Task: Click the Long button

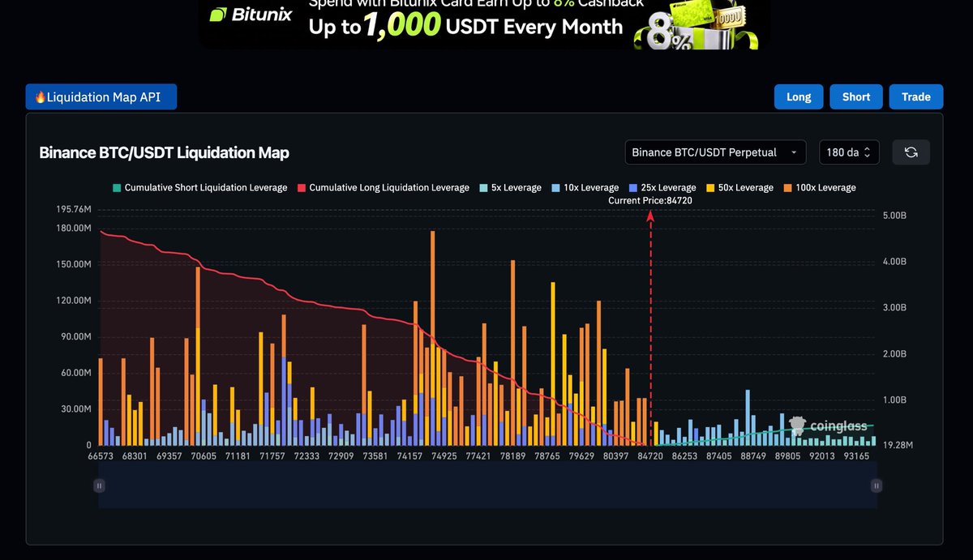Action: coord(799,96)
